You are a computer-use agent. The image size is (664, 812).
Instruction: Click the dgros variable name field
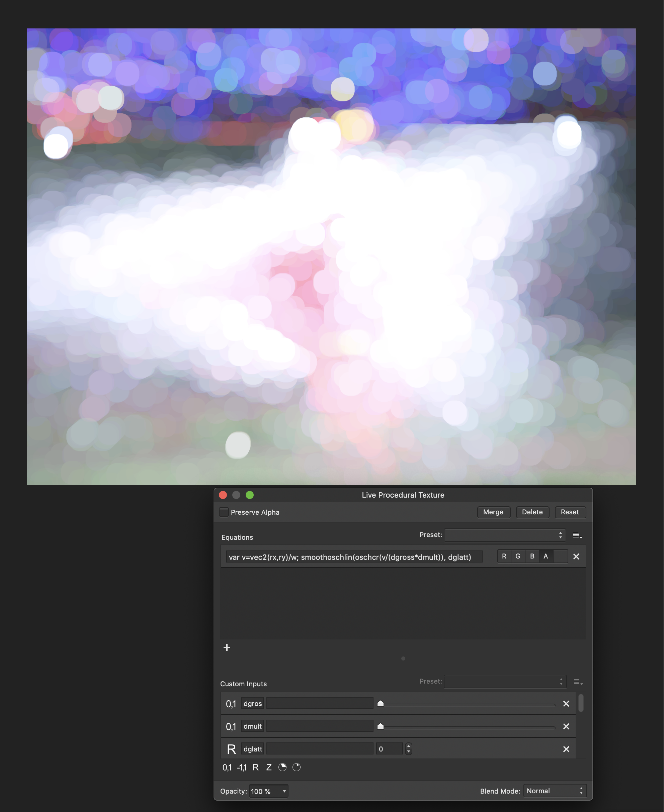pos(252,704)
